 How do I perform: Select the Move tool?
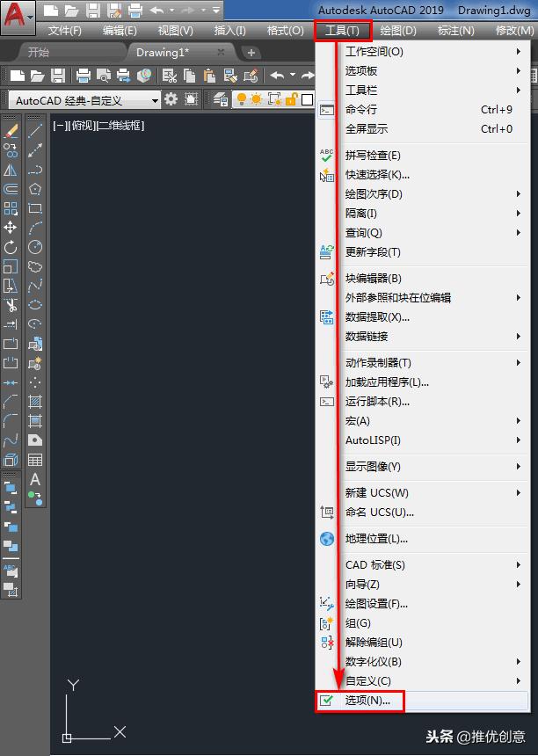click(11, 228)
